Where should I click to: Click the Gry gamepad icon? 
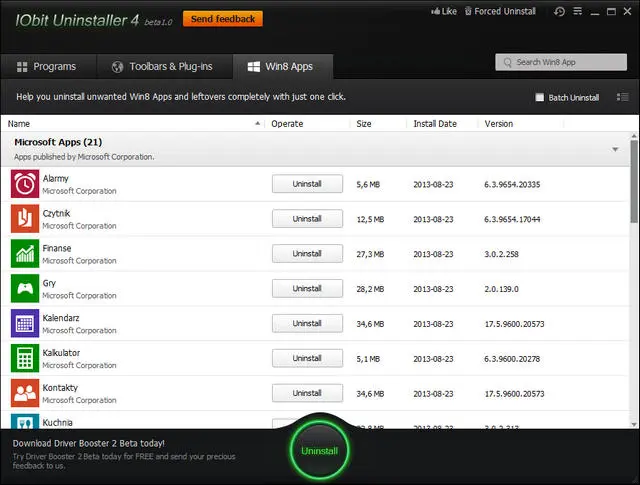(x=25, y=288)
